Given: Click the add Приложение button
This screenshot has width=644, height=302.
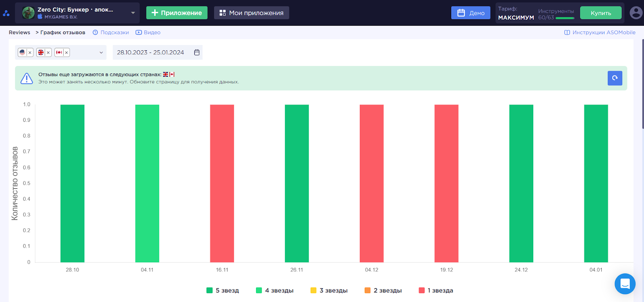Looking at the screenshot, I should (177, 13).
